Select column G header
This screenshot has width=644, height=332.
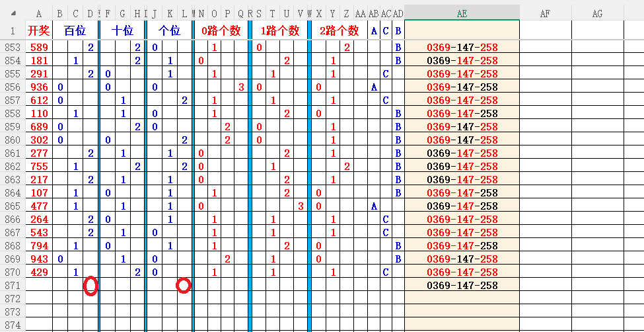click(122, 14)
